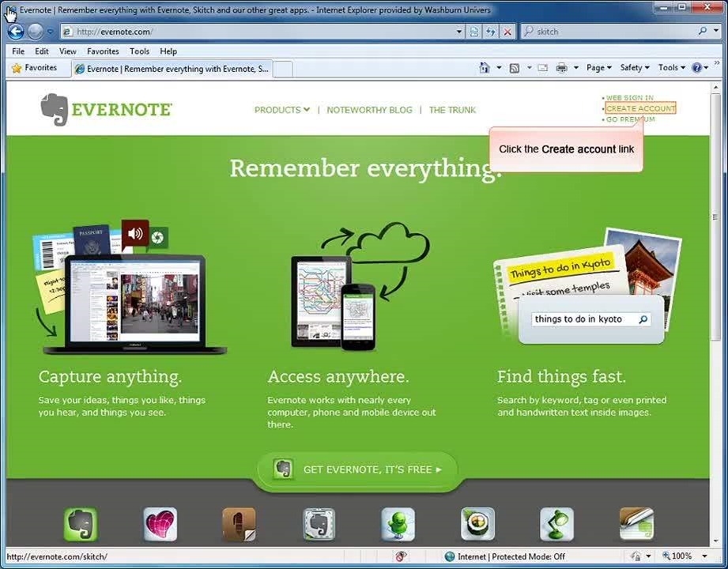Click the scrollbar down arrow
This screenshot has width=728, height=569.
(x=715, y=541)
